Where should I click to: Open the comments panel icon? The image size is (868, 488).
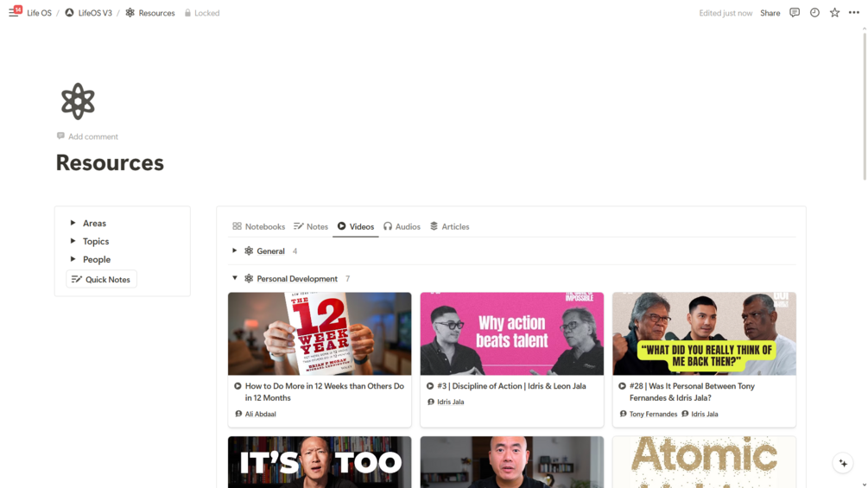click(x=795, y=12)
